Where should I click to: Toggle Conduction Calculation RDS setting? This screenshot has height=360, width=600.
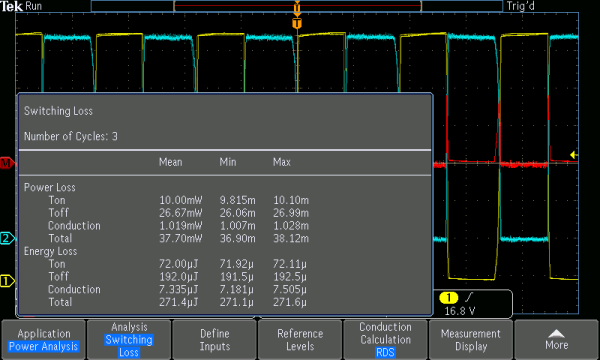tap(385, 340)
